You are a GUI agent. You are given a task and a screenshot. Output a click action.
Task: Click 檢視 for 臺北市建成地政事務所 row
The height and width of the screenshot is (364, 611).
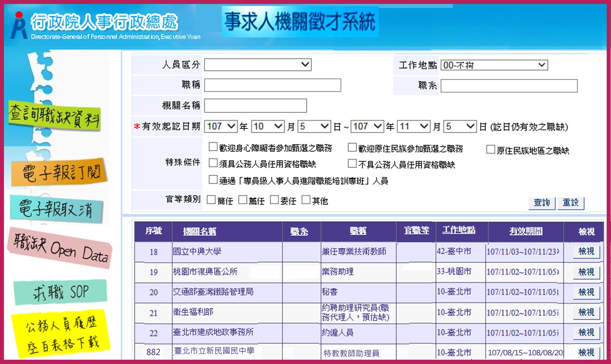click(586, 333)
